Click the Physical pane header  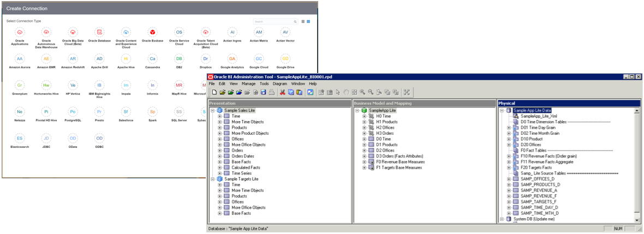pos(569,103)
